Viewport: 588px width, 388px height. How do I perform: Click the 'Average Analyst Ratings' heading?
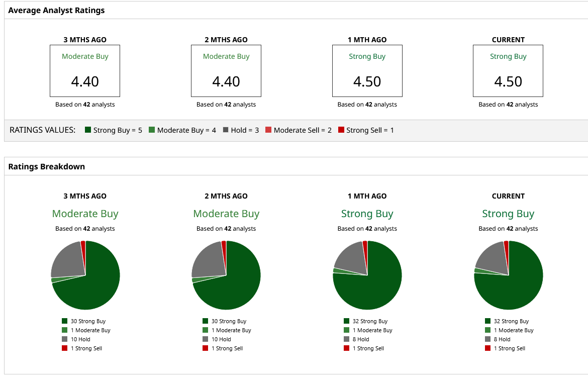click(x=56, y=11)
